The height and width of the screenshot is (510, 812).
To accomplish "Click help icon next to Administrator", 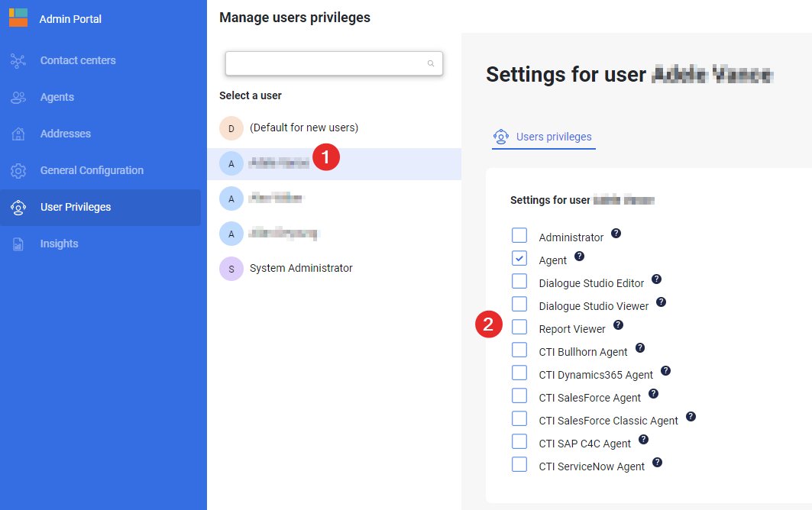I will click(616, 234).
